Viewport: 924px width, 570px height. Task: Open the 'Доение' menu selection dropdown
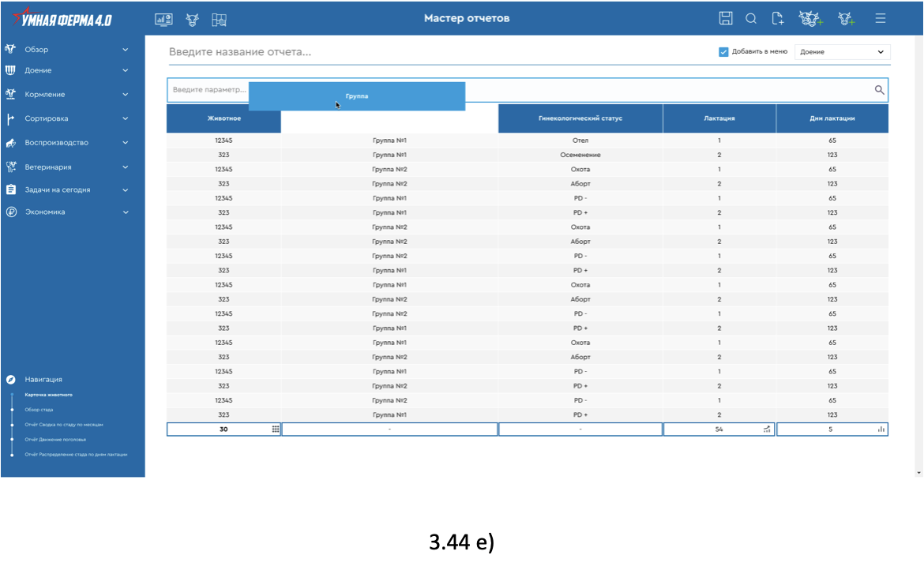pyautogui.click(x=842, y=52)
